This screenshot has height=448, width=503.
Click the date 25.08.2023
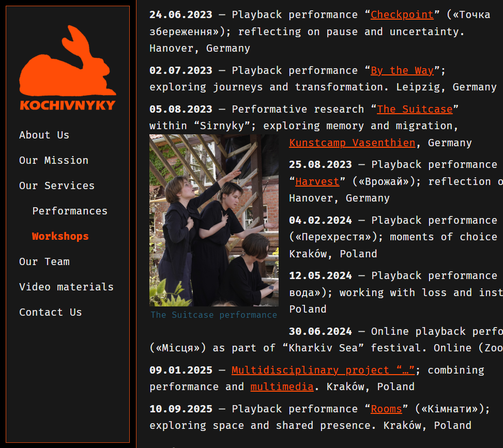click(x=321, y=165)
